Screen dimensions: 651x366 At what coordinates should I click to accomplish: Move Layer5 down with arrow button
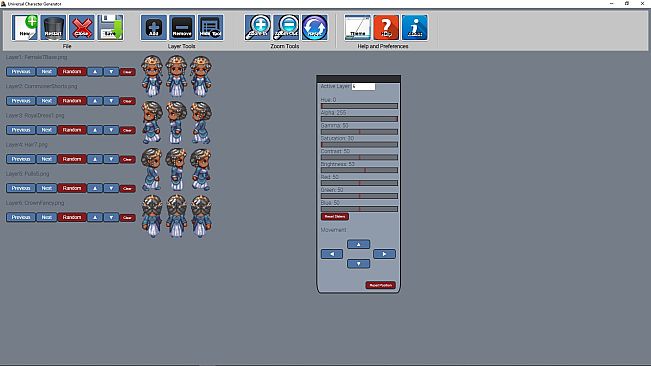click(x=111, y=188)
